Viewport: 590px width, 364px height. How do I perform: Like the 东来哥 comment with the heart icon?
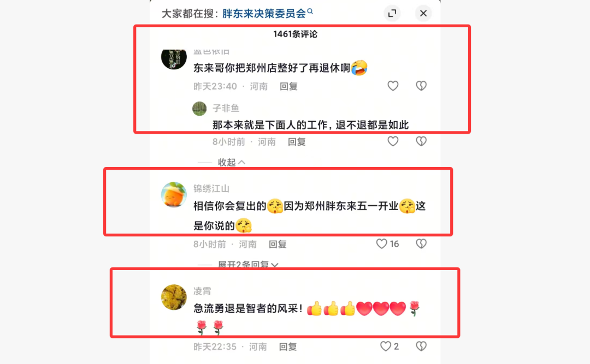coord(393,86)
